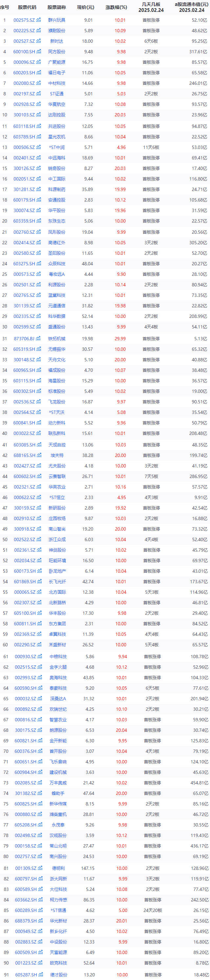This screenshot has width=210, height=980.
Task: Open stock name link 长飞光纤
Action: pyautogui.click(x=57, y=581)
